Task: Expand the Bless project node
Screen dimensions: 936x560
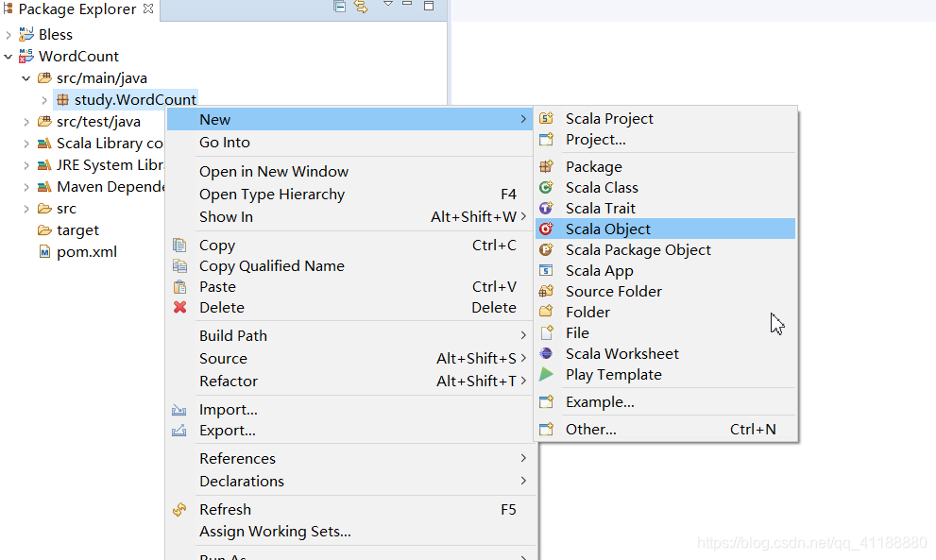Action: coord(9,35)
